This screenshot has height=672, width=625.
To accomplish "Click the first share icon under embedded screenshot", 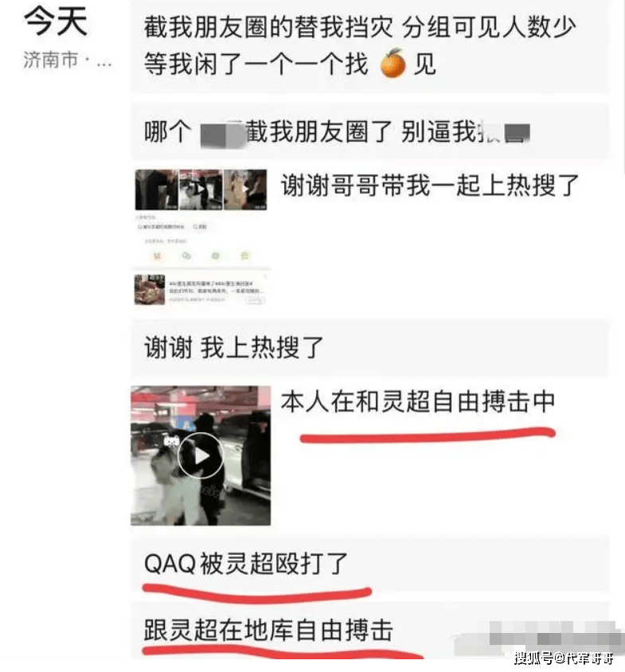I will pos(157,256).
